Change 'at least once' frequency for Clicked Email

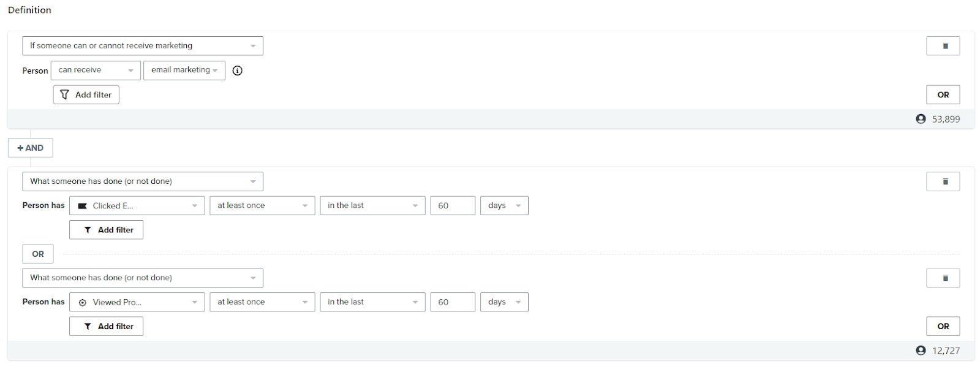(262, 206)
